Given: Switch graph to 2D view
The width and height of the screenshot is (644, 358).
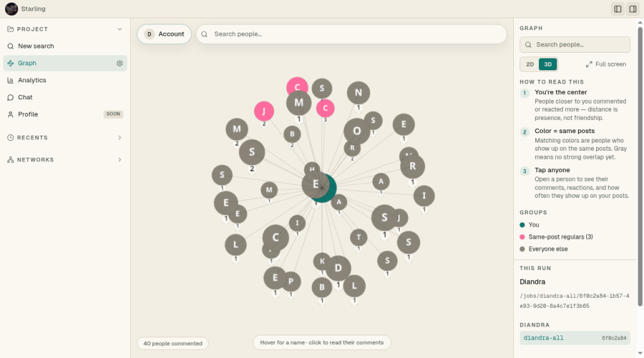Looking at the screenshot, I should 530,65.
